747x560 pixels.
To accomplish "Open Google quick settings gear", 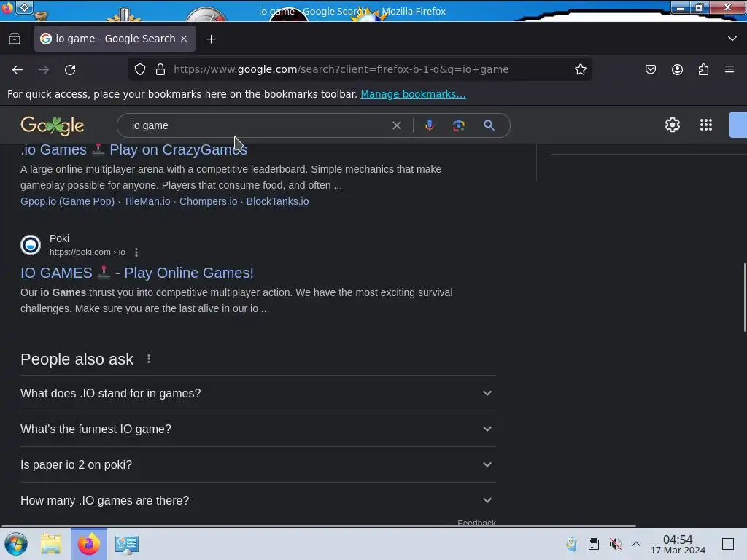I will (x=672, y=125).
